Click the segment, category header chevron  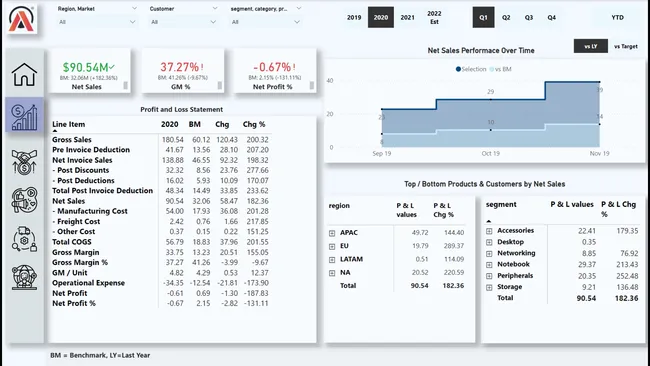pos(298,8)
